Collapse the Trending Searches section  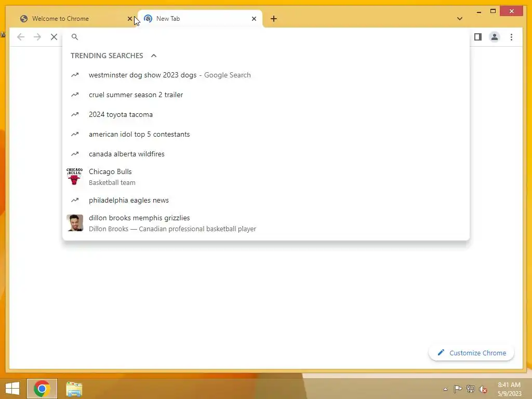point(154,56)
